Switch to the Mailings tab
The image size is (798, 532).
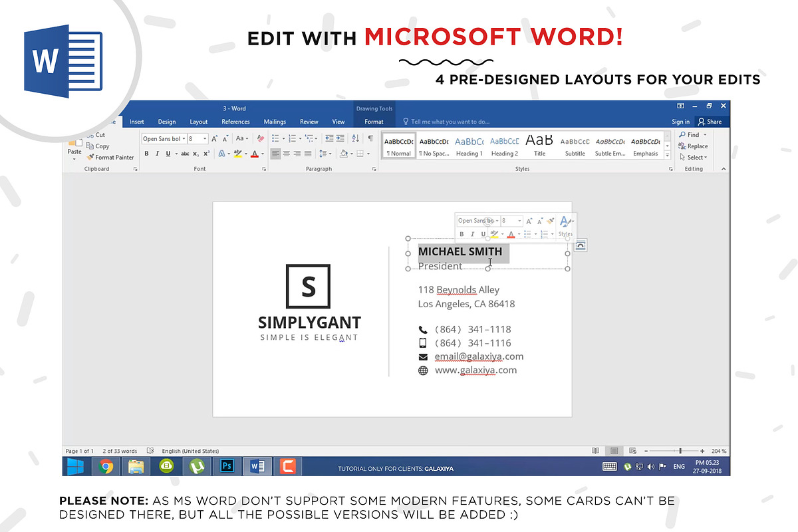(x=275, y=122)
